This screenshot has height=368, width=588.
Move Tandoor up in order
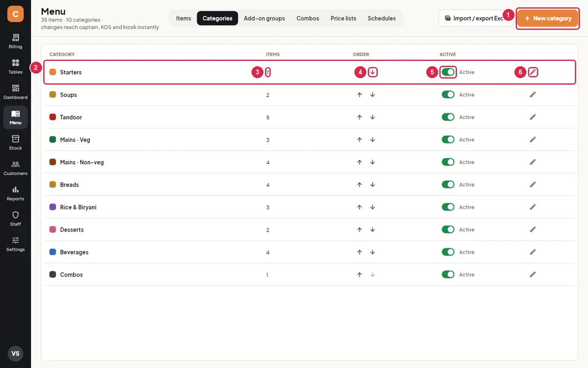pyautogui.click(x=359, y=117)
